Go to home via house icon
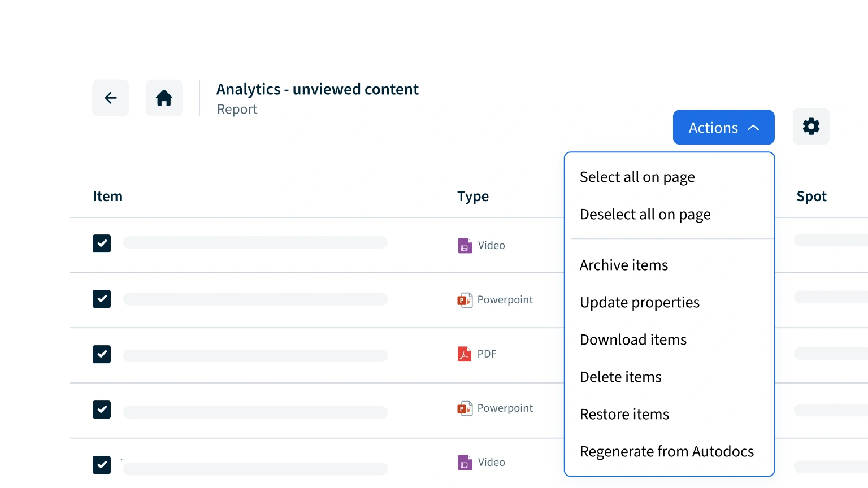This screenshot has height=488, width=868. click(x=164, y=98)
